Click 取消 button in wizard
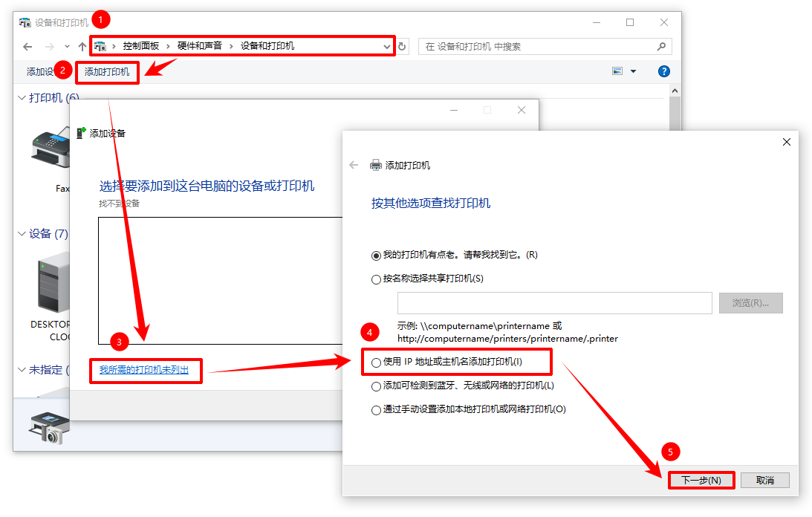Viewport: 812px width, 517px height. click(765, 480)
